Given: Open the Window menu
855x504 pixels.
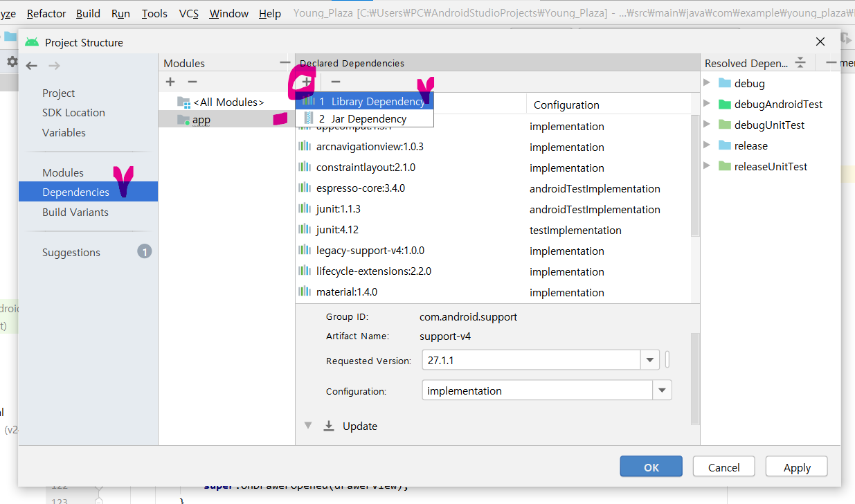Looking at the screenshot, I should click(x=228, y=14).
